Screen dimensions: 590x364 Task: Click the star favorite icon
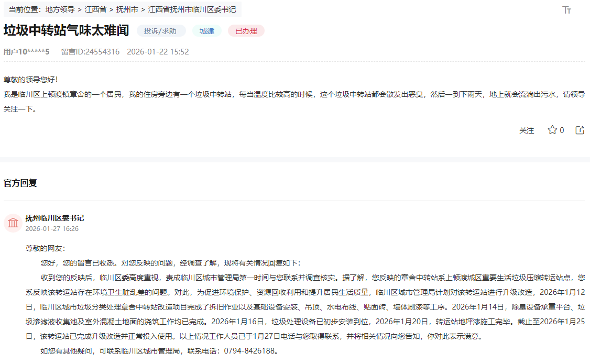pos(552,130)
